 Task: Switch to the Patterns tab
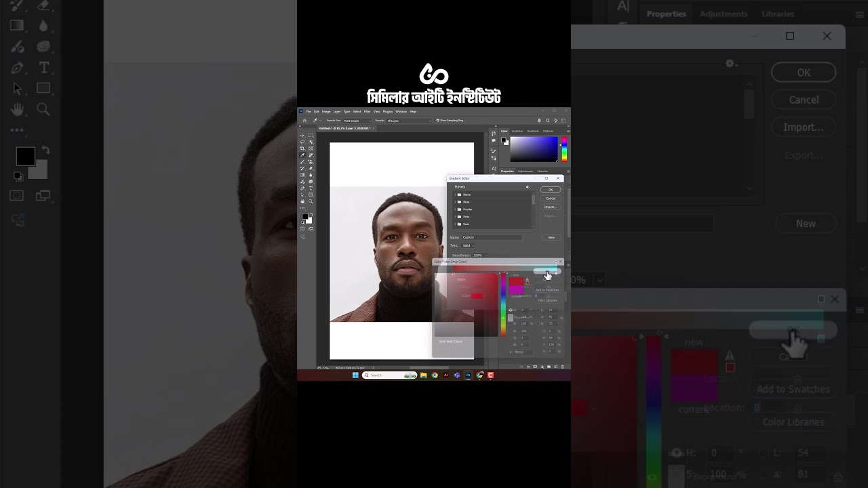pyautogui.click(x=548, y=131)
